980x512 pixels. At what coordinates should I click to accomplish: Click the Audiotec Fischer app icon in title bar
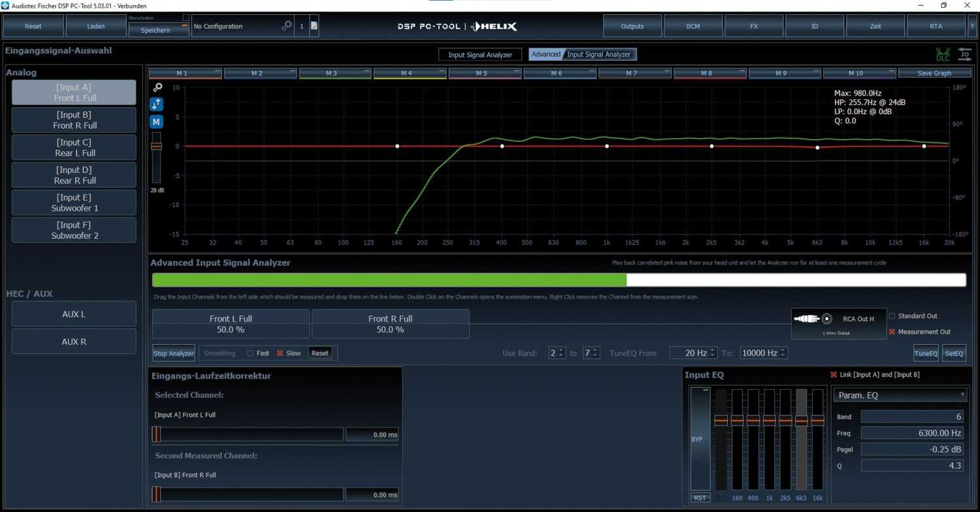point(5,5)
